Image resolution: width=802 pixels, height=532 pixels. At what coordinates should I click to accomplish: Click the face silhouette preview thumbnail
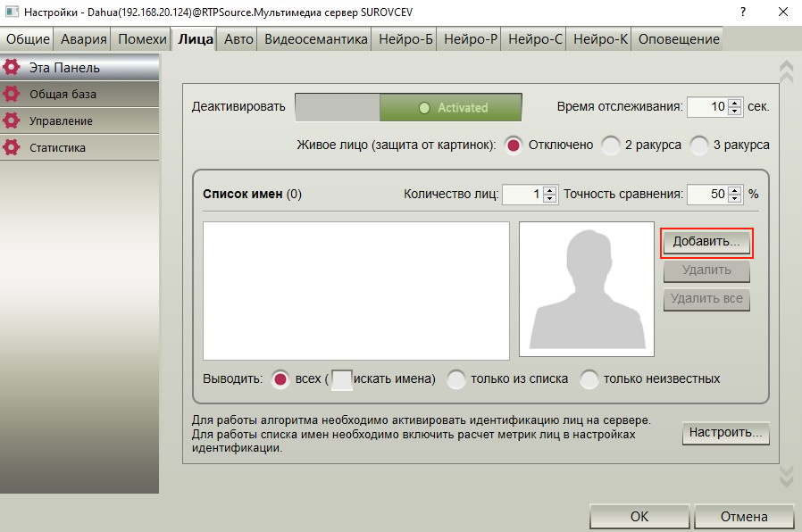point(587,288)
